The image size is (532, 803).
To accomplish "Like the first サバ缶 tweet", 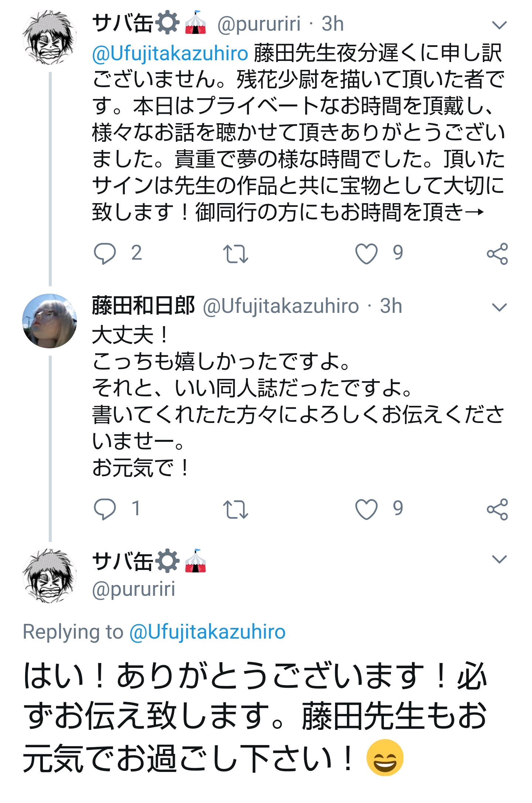I will coord(366,254).
